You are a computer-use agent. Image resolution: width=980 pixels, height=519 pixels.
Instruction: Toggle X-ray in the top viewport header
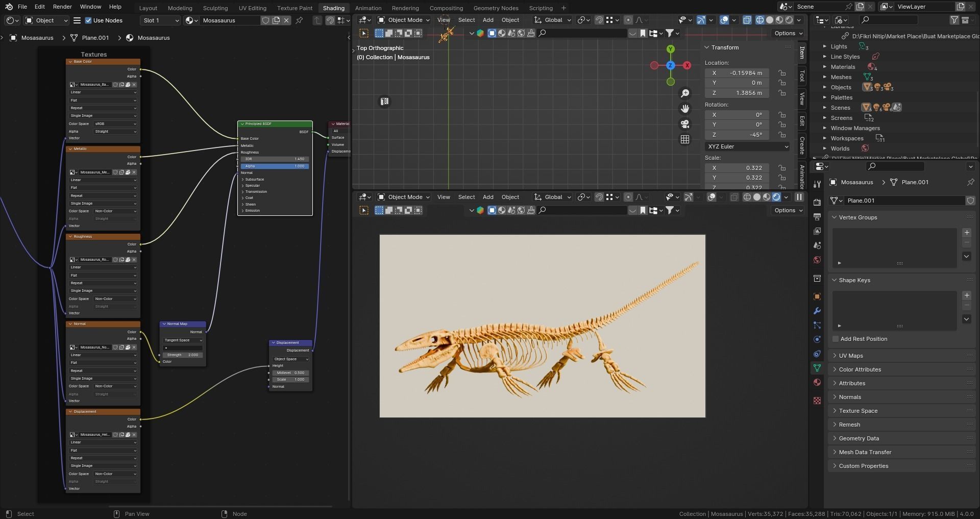tap(747, 20)
